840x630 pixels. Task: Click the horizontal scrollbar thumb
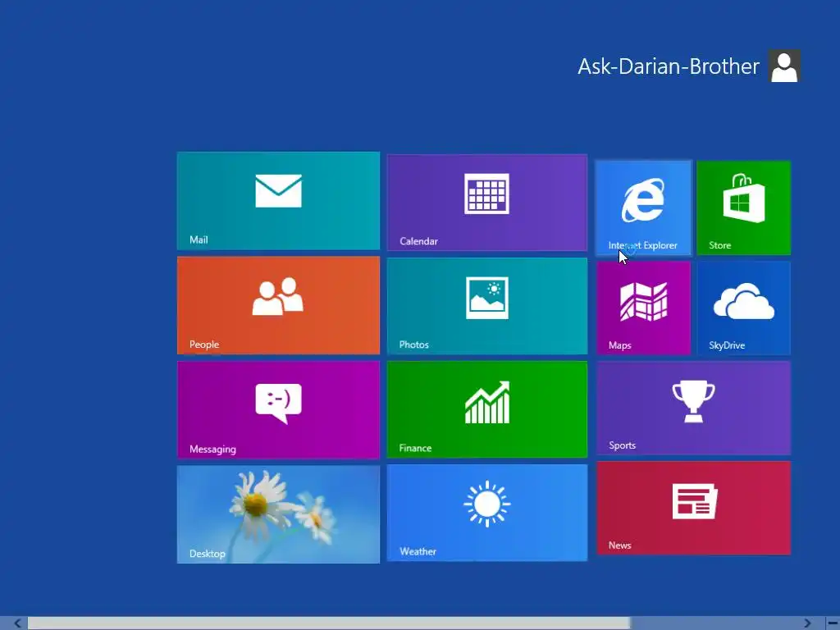click(329, 623)
